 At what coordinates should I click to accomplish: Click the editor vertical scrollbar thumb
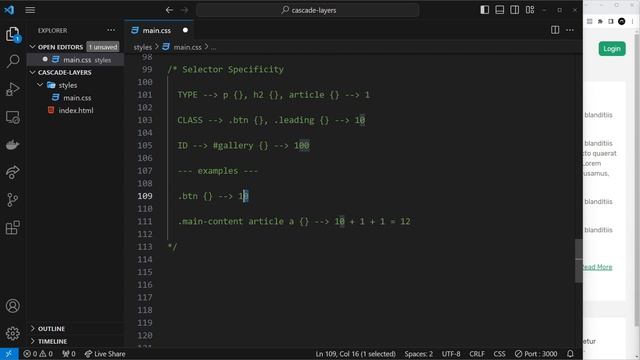tap(579, 260)
